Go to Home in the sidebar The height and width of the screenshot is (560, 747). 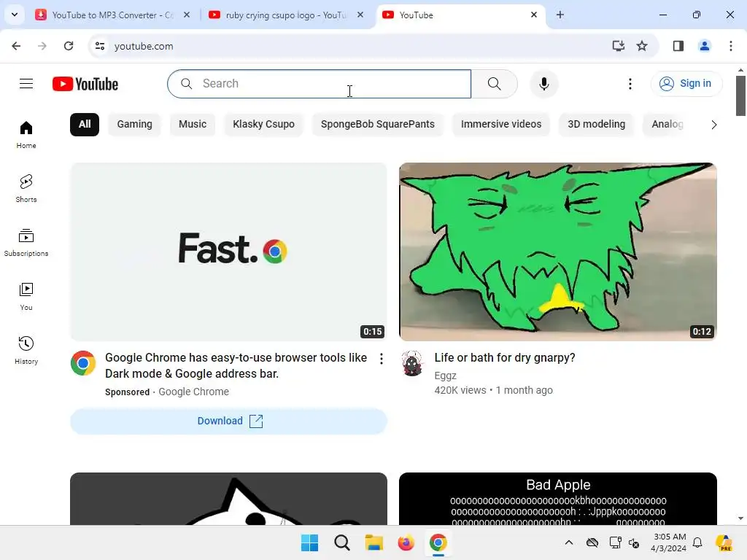coord(26,135)
